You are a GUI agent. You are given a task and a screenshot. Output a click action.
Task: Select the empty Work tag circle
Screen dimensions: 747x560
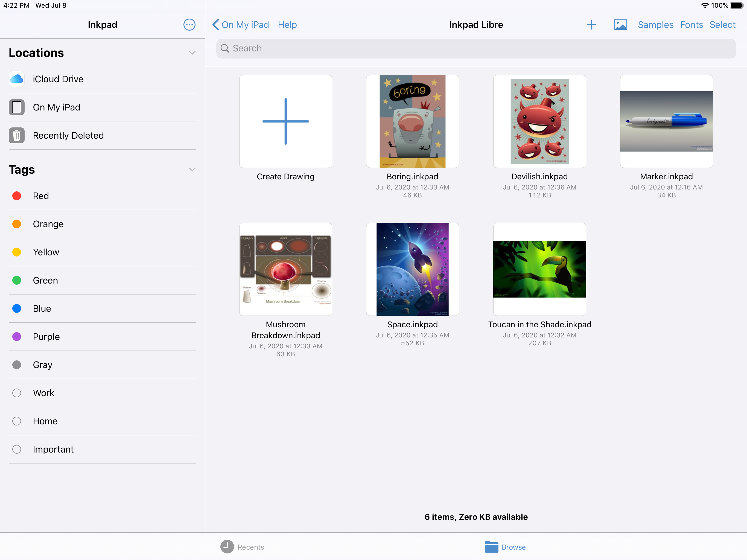17,393
